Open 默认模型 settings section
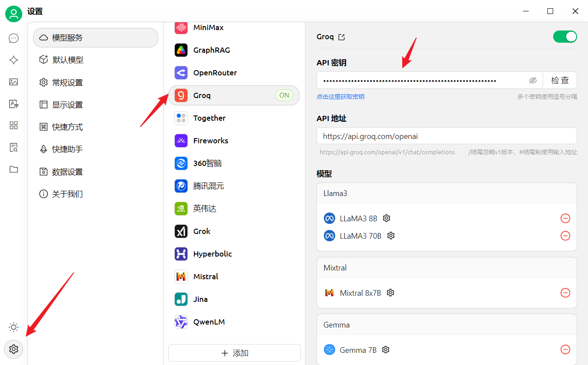Screen dimensions: 588x365 pyautogui.click(x=95, y=60)
